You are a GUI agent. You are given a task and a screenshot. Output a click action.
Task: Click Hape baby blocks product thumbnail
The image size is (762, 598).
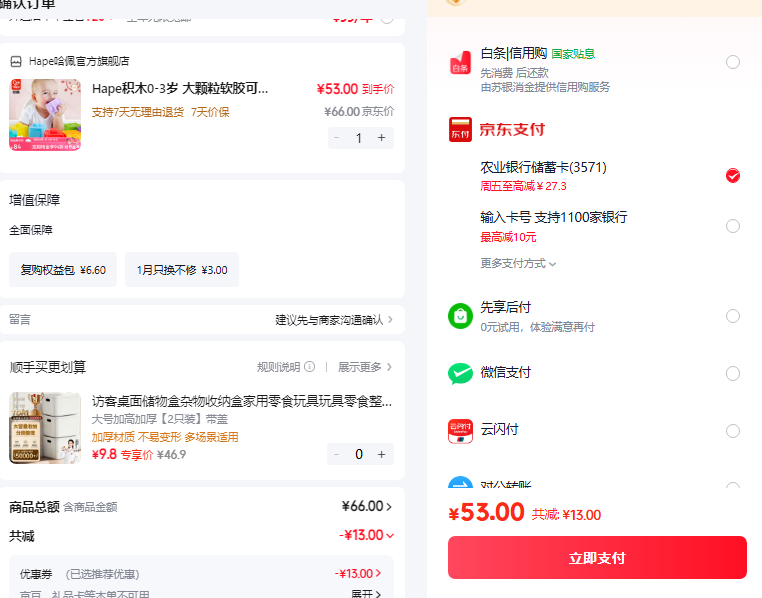(x=45, y=115)
